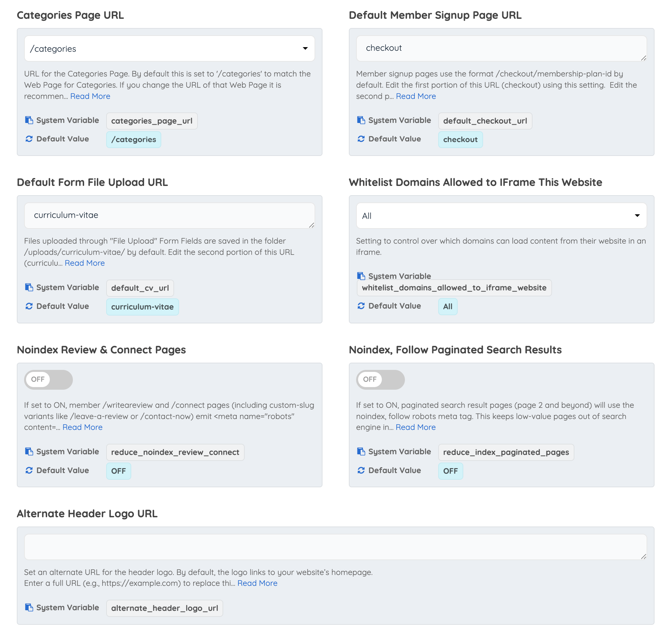672x634 pixels.
Task: Grab resize handle of curriculum-vitae field
Action: (311, 225)
